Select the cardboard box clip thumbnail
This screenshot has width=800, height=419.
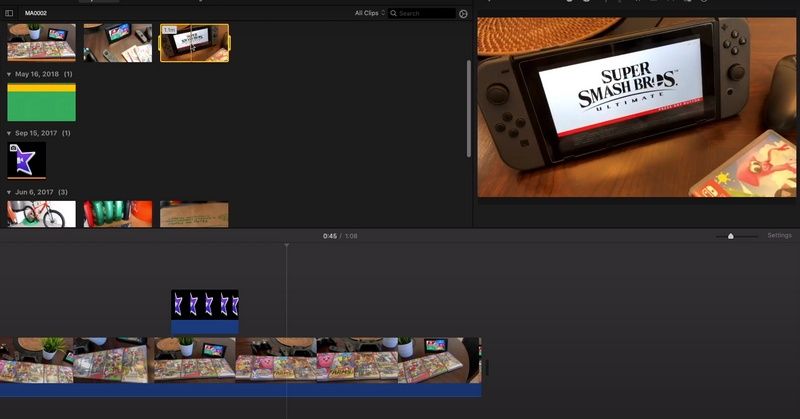[x=194, y=214]
